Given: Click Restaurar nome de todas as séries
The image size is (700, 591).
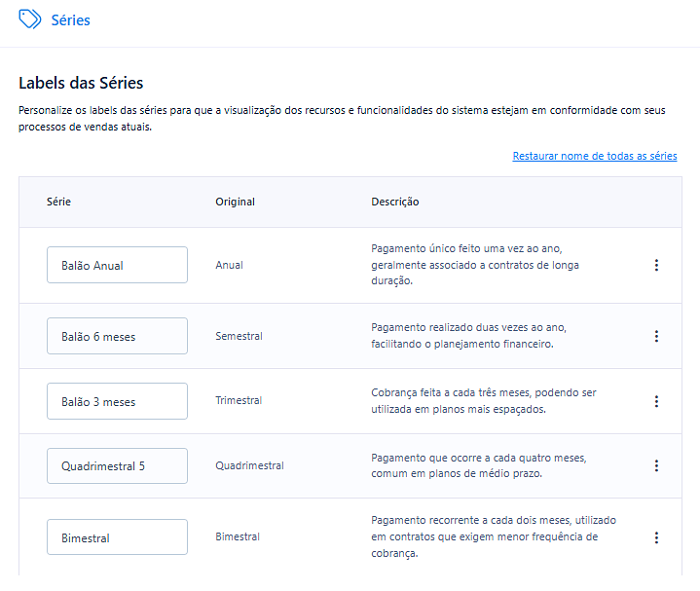Looking at the screenshot, I should click(594, 156).
